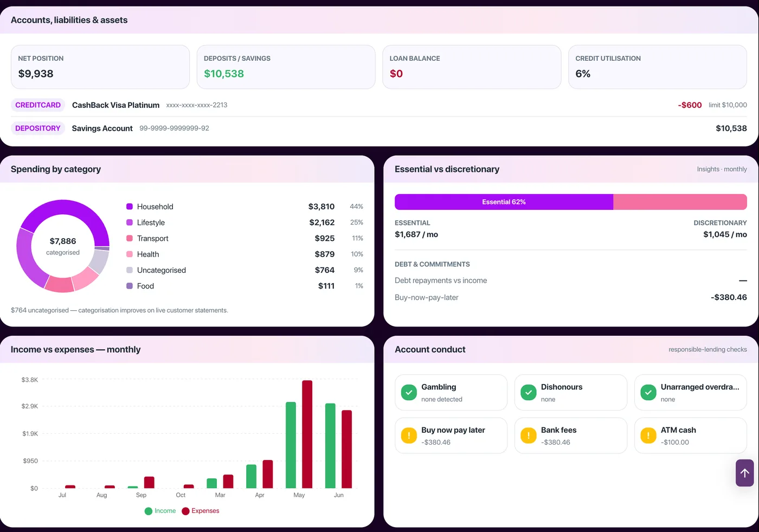Click the Uncategorised amount $764 in the legend

325,270
